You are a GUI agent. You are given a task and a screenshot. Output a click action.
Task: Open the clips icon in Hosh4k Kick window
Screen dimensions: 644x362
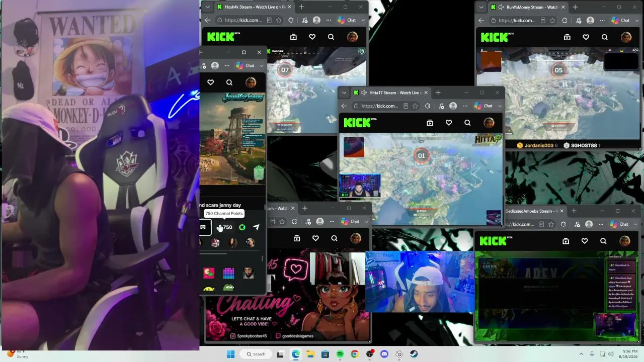point(293,37)
